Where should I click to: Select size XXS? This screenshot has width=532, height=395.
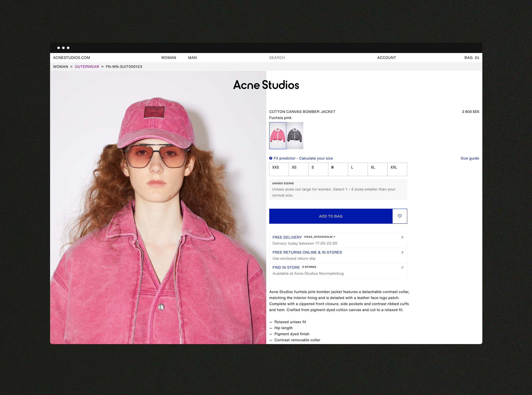tap(279, 169)
